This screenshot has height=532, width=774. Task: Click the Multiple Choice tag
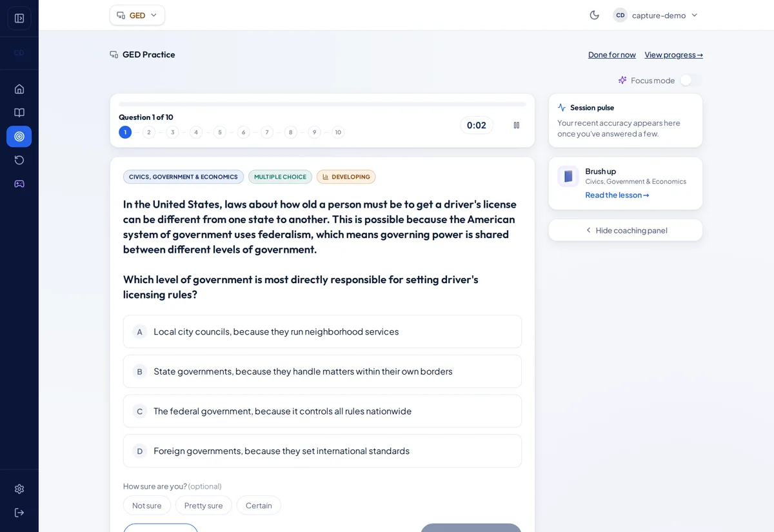pos(280,177)
